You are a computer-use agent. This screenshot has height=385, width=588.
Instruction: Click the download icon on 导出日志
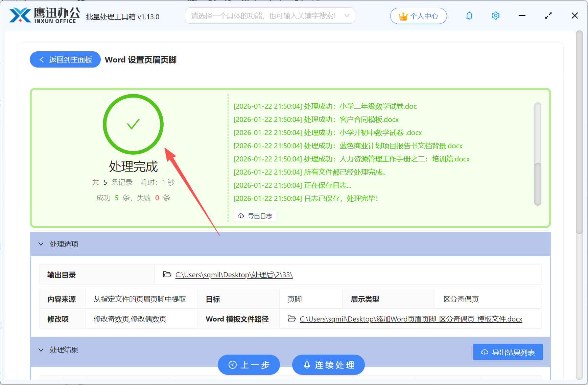click(240, 216)
